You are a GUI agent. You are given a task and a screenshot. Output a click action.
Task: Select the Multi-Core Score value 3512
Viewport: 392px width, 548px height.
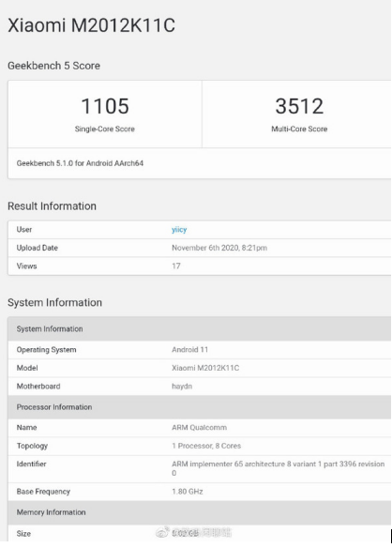(x=299, y=106)
